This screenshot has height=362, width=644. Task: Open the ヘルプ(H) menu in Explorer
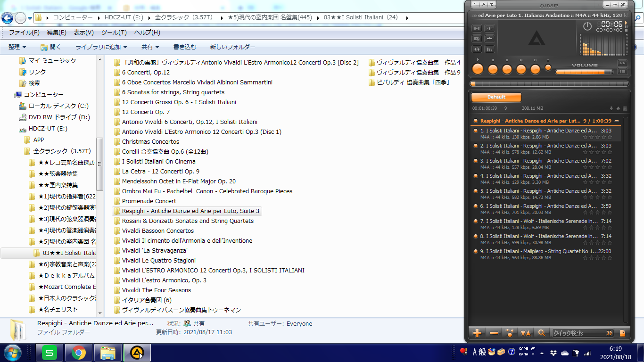click(147, 33)
